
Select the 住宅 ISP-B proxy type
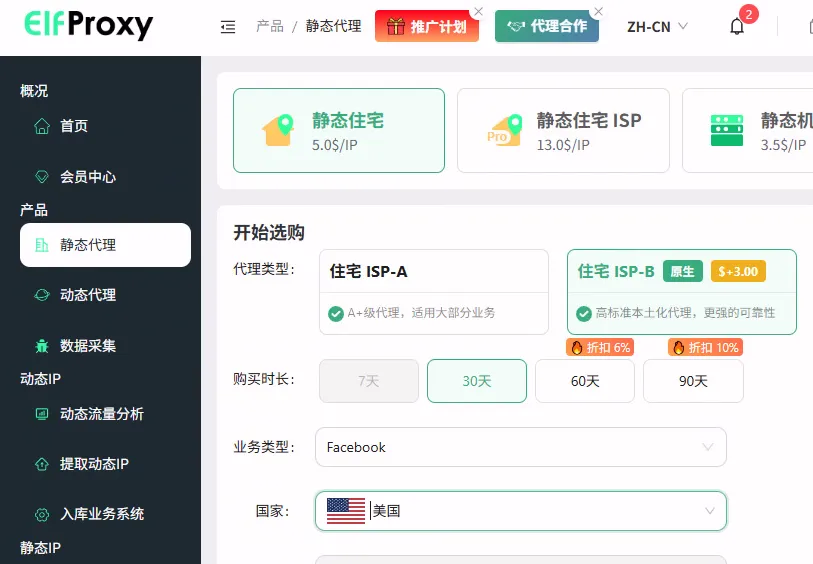[681, 291]
